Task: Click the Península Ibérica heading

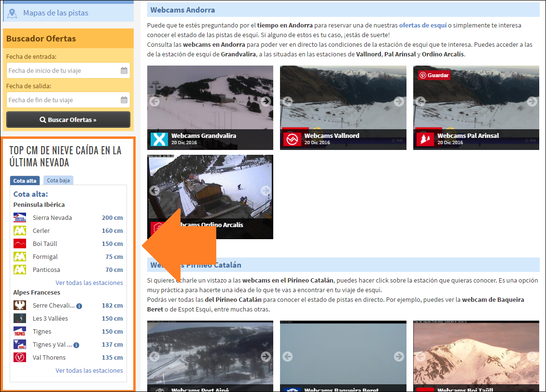Action: point(39,204)
